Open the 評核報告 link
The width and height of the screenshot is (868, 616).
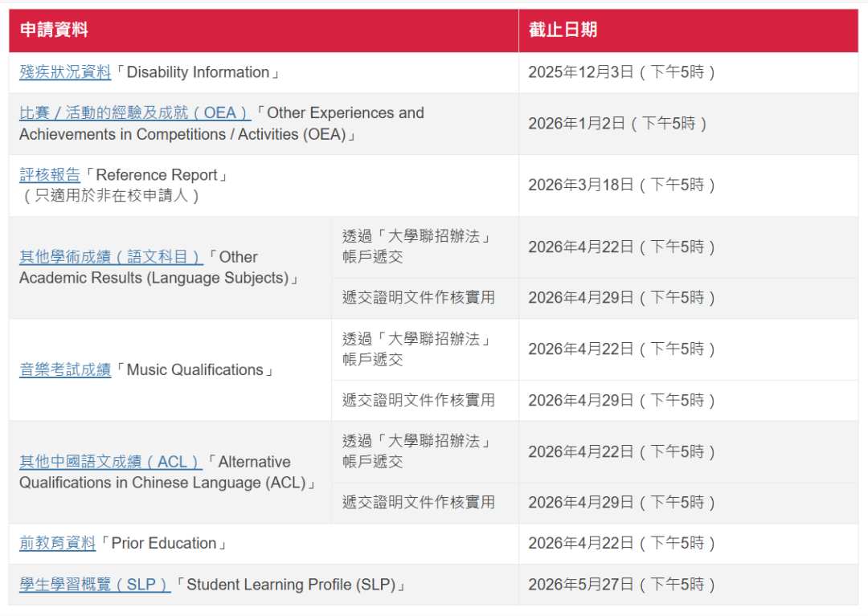(x=50, y=175)
